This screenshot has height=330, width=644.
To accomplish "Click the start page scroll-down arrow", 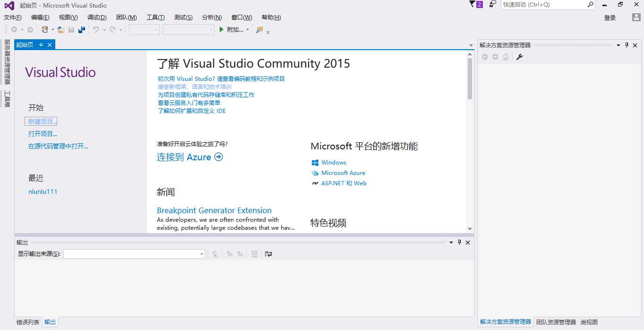I will 470,229.
